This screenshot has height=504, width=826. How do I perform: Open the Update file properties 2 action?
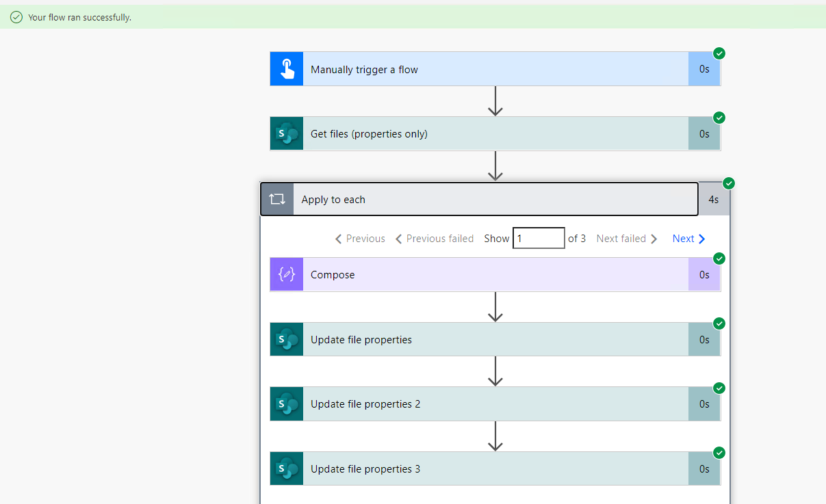tap(495, 403)
